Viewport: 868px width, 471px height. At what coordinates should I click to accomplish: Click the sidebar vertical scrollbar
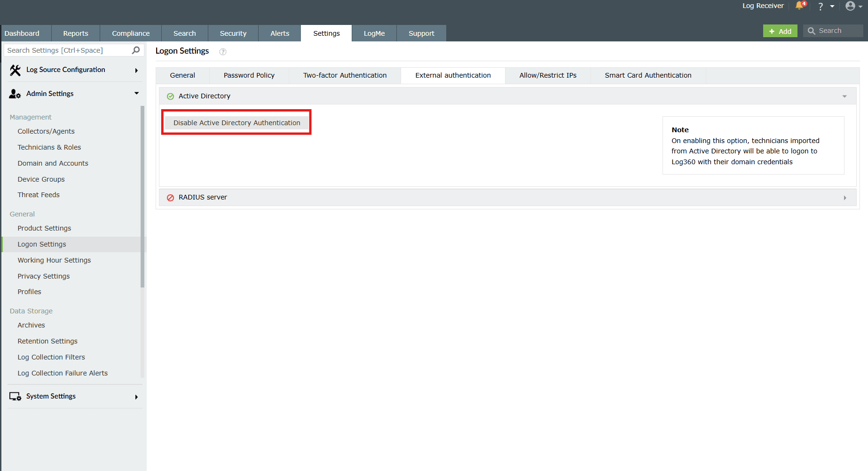(142, 197)
